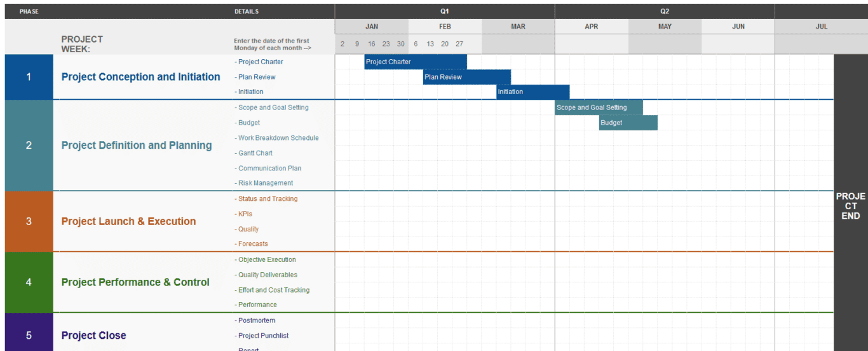Select the Initiation timeline bar

tap(533, 92)
